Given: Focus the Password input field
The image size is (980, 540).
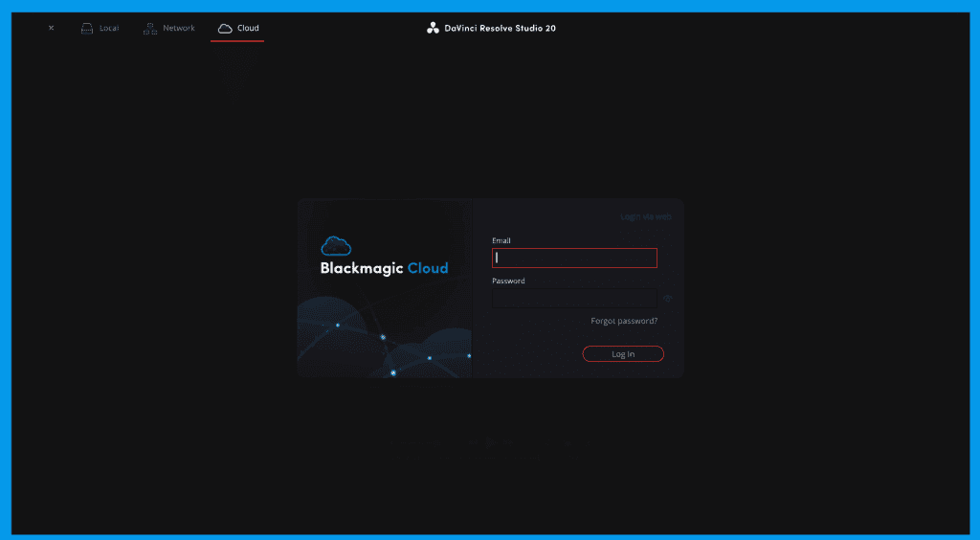Looking at the screenshot, I should [574, 298].
